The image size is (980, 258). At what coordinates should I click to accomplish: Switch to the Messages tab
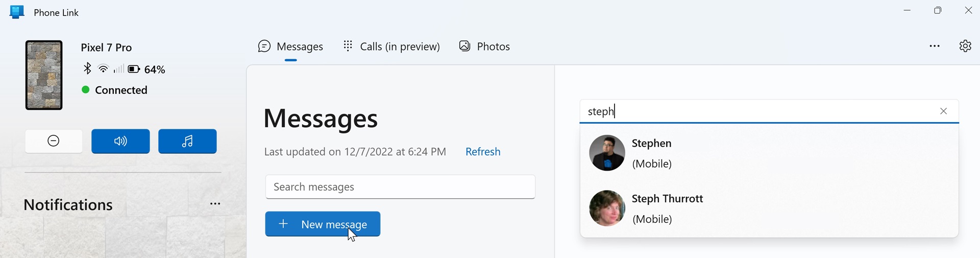290,47
